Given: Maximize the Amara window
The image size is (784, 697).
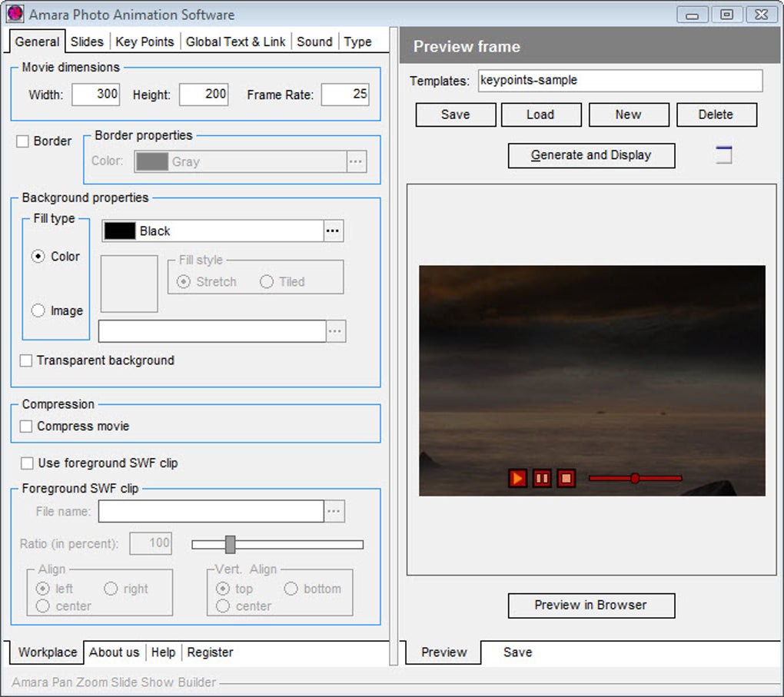Looking at the screenshot, I should pyautogui.click(x=726, y=15).
